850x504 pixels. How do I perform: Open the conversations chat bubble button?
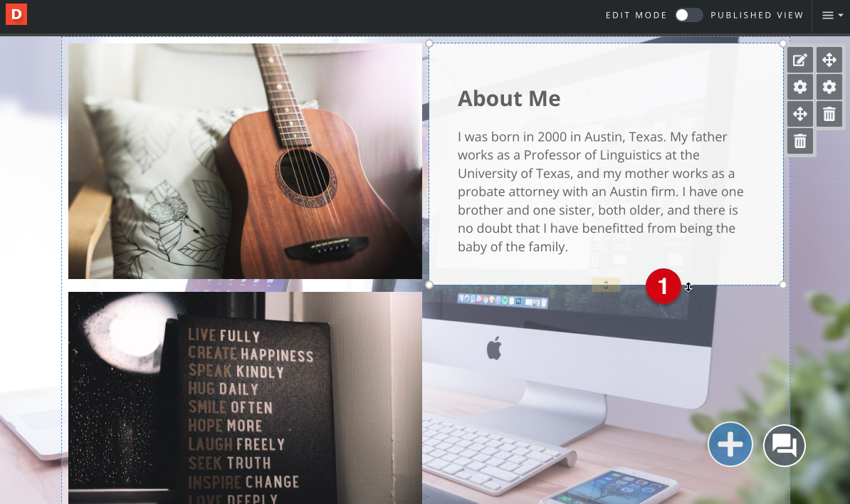pos(785,446)
